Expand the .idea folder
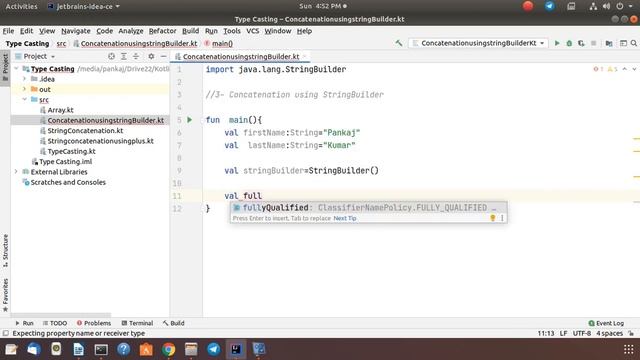The image size is (640, 360). click(24, 79)
